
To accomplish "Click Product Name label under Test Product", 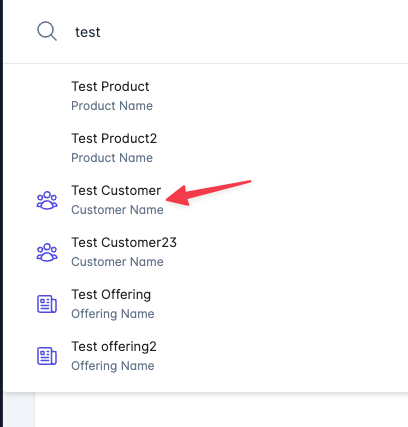I will tap(112, 106).
